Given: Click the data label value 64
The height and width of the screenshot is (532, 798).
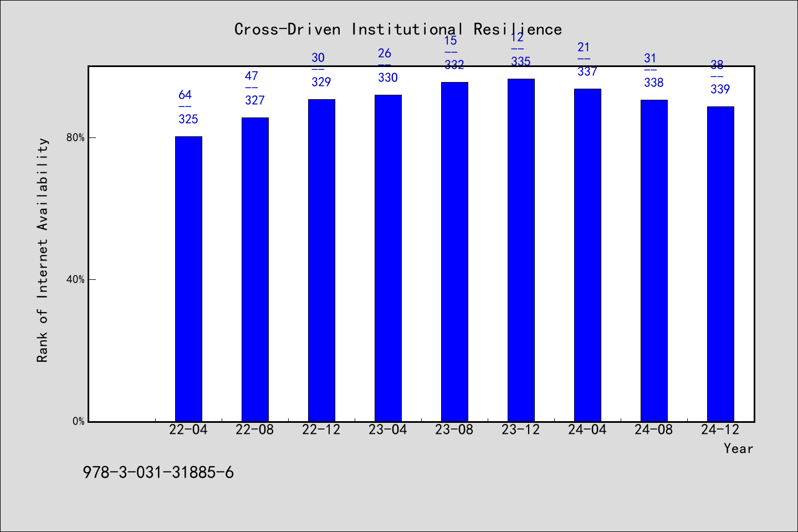Looking at the screenshot, I should point(185,95).
